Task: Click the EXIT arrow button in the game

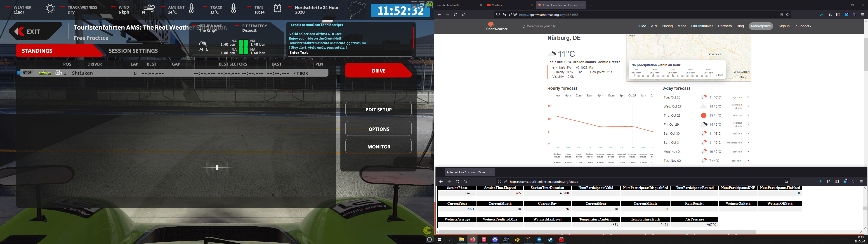Action: tap(35, 31)
